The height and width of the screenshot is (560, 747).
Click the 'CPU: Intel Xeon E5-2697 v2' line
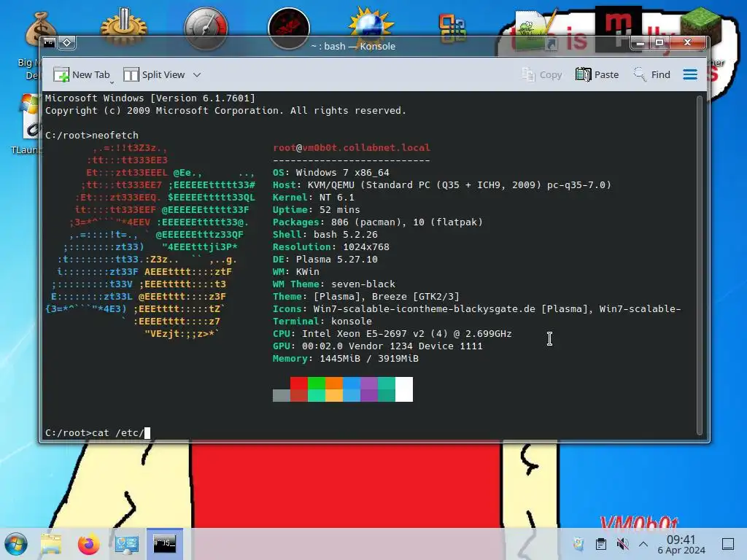(392, 333)
